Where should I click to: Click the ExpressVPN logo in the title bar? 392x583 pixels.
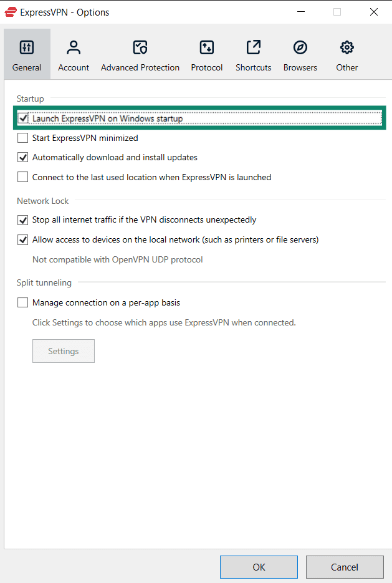[x=10, y=12]
